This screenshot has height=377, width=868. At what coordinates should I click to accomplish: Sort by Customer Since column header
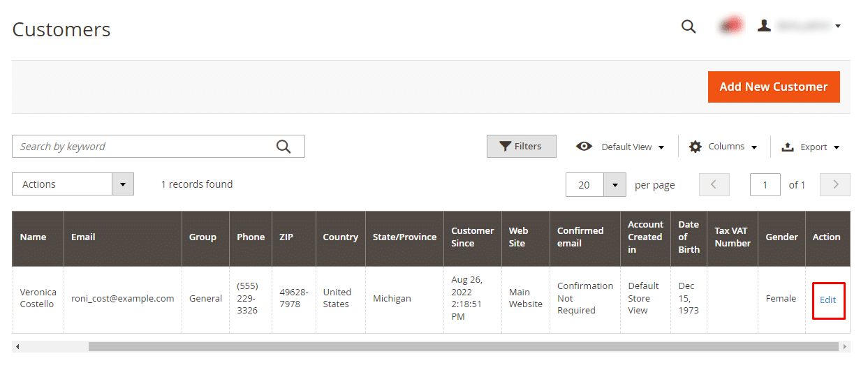(472, 237)
